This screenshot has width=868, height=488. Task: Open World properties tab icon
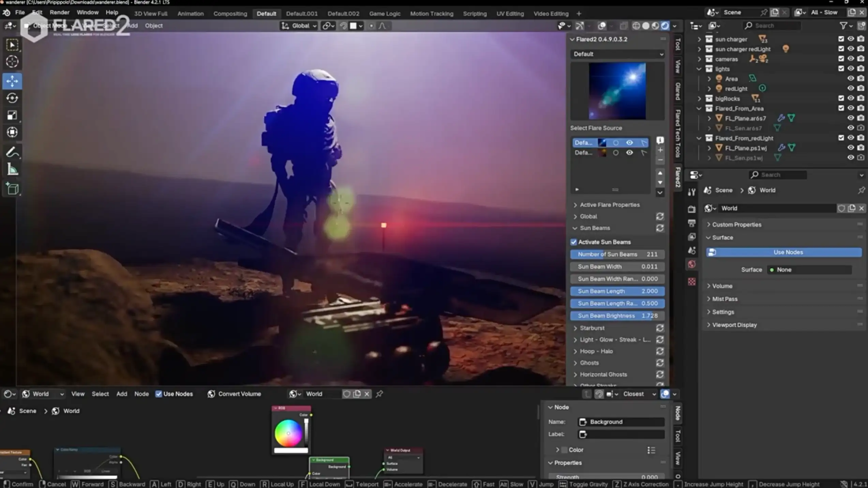[x=691, y=264]
